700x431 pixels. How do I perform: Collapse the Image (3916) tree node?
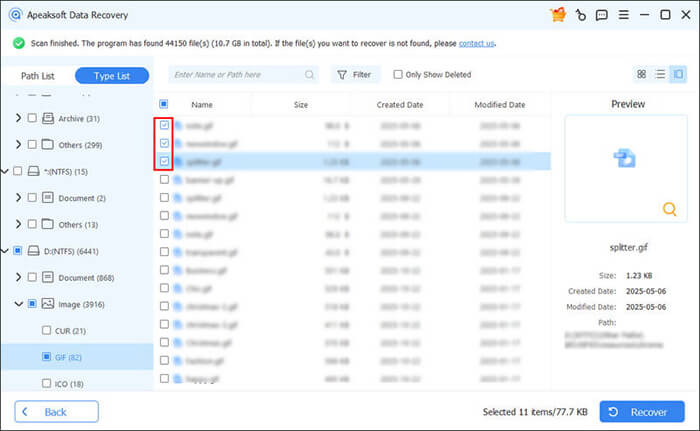[18, 304]
